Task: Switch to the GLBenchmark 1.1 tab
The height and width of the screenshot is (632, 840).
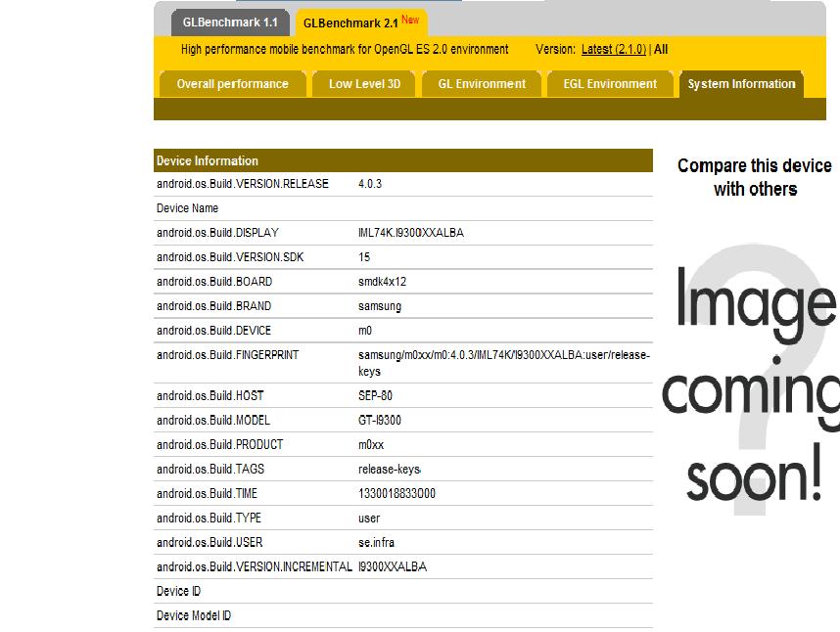Action: tap(230, 23)
